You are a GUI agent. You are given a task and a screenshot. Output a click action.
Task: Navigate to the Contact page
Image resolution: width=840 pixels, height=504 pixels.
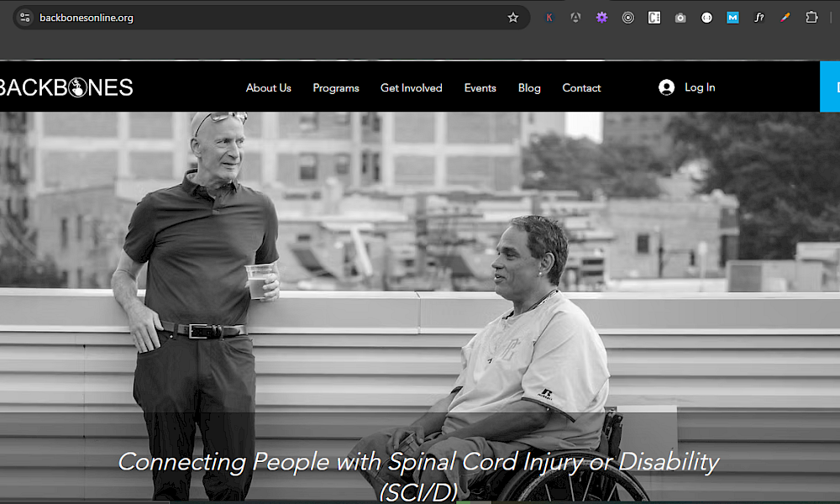click(x=581, y=88)
